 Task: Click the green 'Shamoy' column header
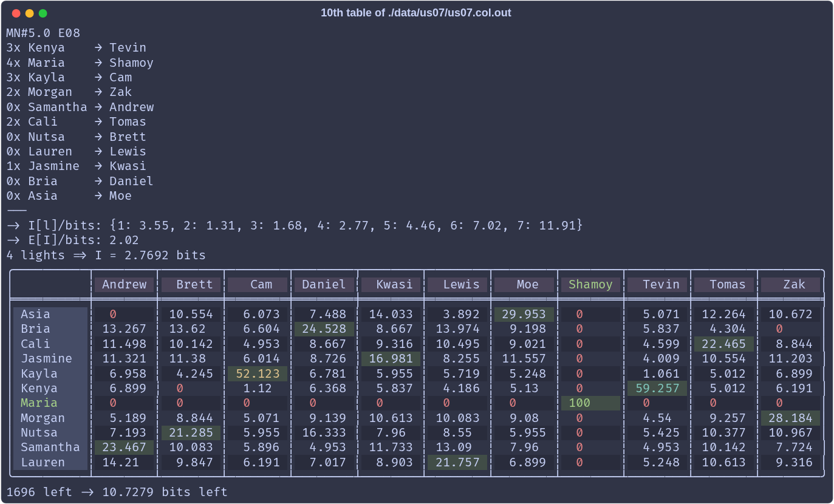[x=590, y=284]
